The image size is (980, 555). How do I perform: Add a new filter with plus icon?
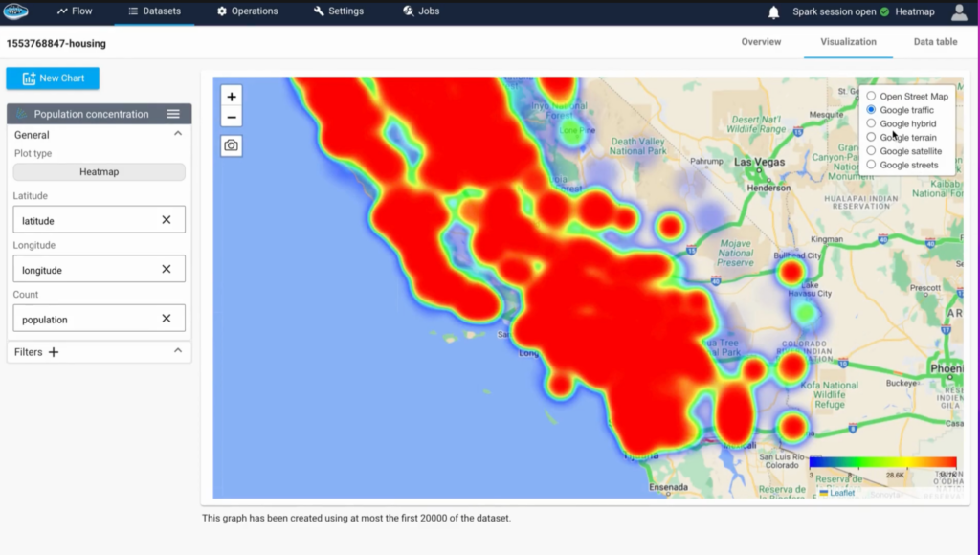[x=54, y=352]
